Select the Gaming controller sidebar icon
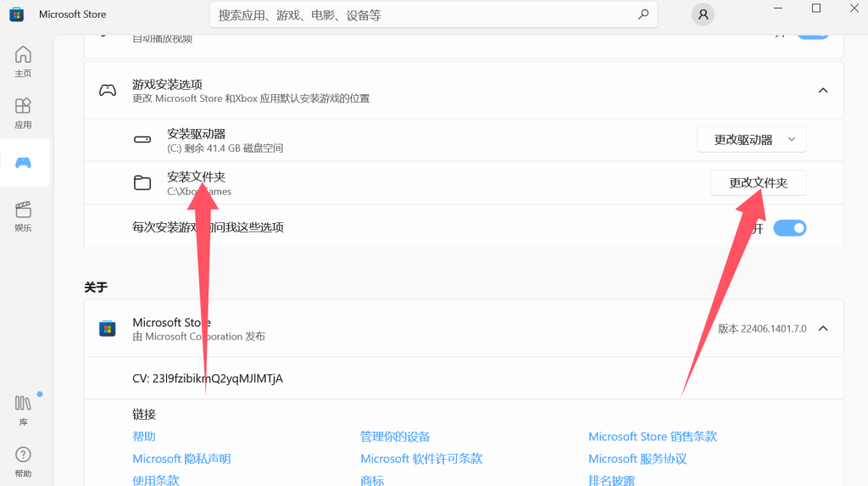This screenshot has width=868, height=486. point(23,162)
